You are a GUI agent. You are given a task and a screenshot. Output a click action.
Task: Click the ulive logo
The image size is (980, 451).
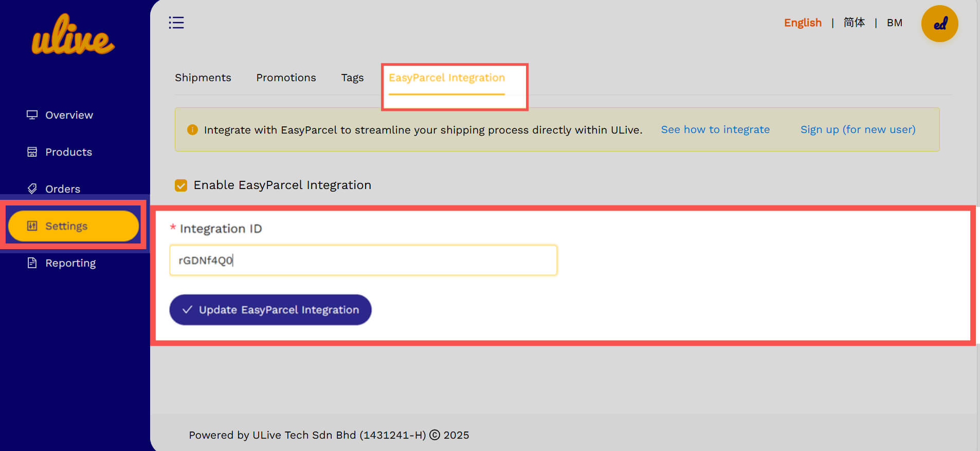73,35
